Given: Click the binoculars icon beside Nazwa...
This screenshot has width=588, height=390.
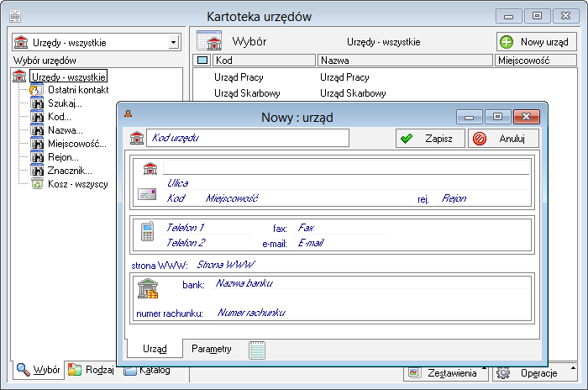Looking at the screenshot, I should (37, 130).
